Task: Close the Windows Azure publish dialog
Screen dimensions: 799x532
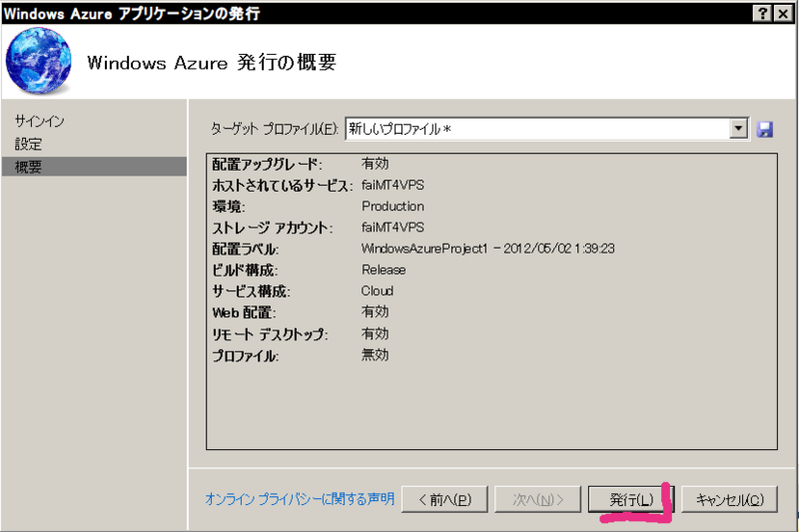Action: tap(783, 13)
